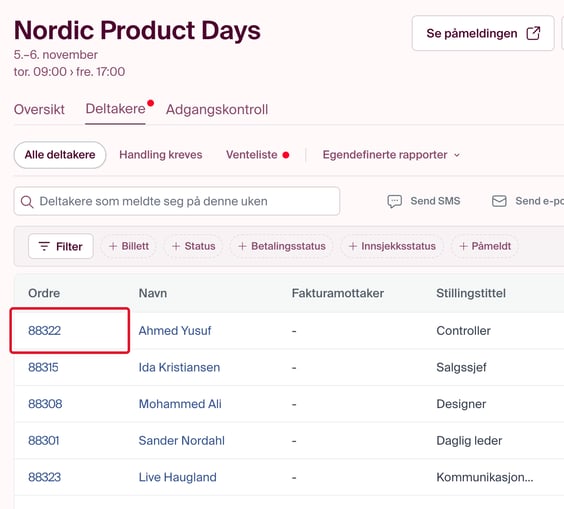The height and width of the screenshot is (509, 564).
Task: Add the Betalingsstatus filter chip
Action: pyautogui.click(x=282, y=246)
